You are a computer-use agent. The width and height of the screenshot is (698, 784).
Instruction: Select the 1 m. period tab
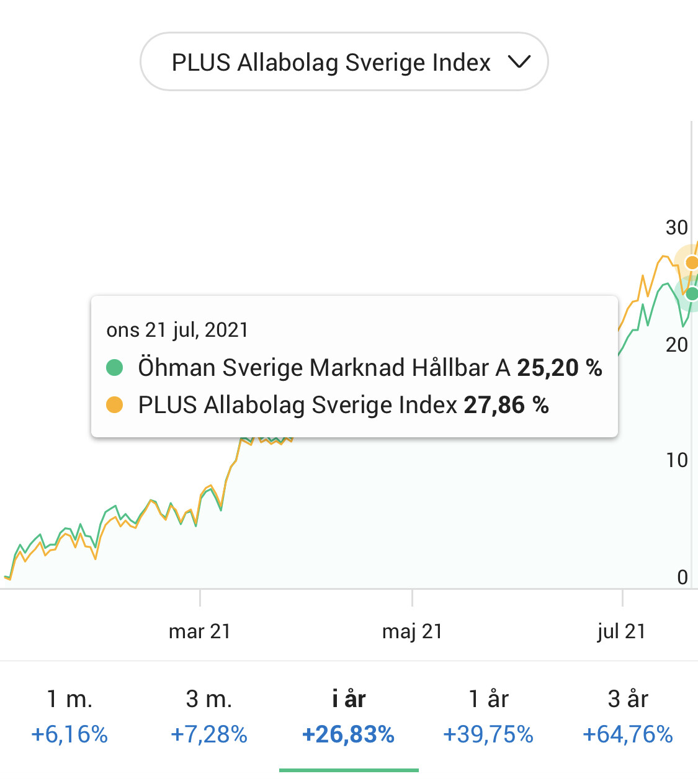pos(69,716)
